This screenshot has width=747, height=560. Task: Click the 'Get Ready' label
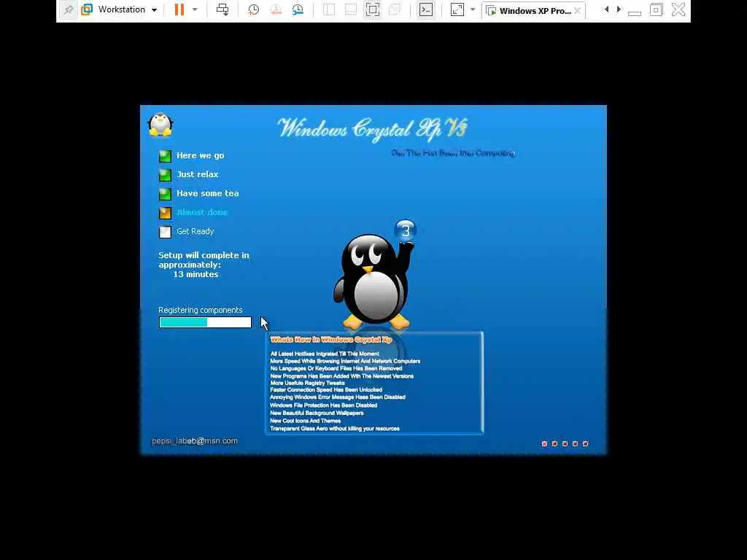coord(196,231)
